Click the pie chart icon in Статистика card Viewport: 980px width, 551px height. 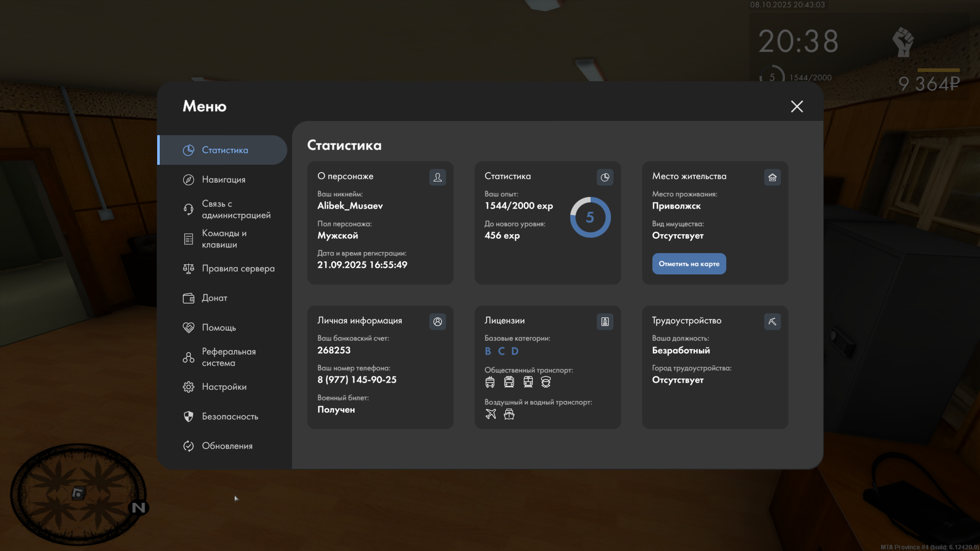[x=605, y=177]
